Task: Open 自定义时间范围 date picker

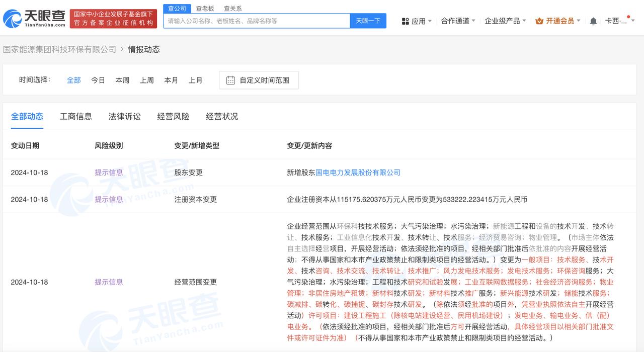Action: [259, 80]
